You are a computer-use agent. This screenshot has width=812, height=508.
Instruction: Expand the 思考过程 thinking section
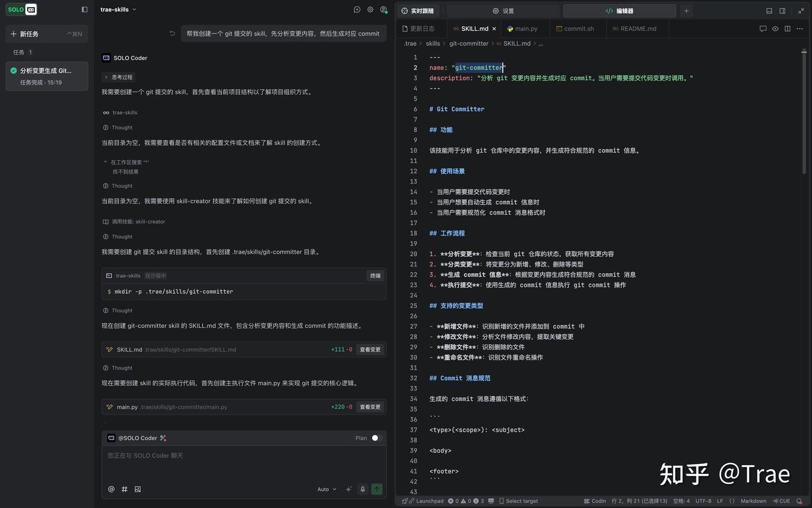pyautogui.click(x=118, y=77)
